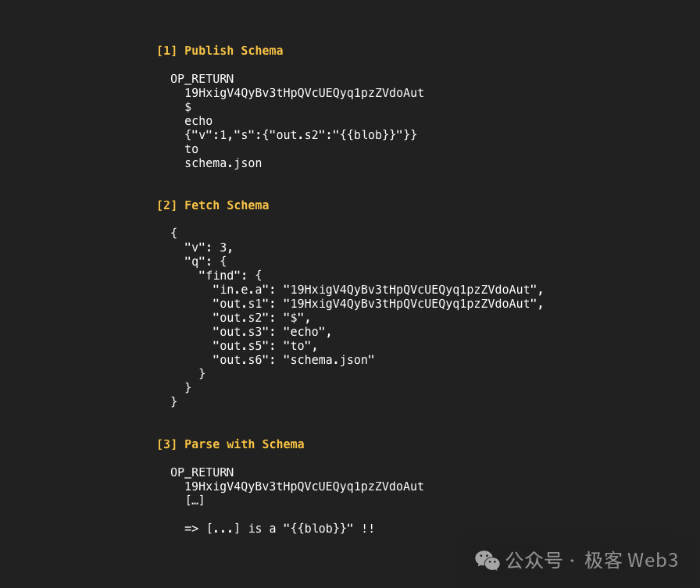Click the OP_RETURN text under Parse with Schema
700x588 pixels.
[202, 472]
